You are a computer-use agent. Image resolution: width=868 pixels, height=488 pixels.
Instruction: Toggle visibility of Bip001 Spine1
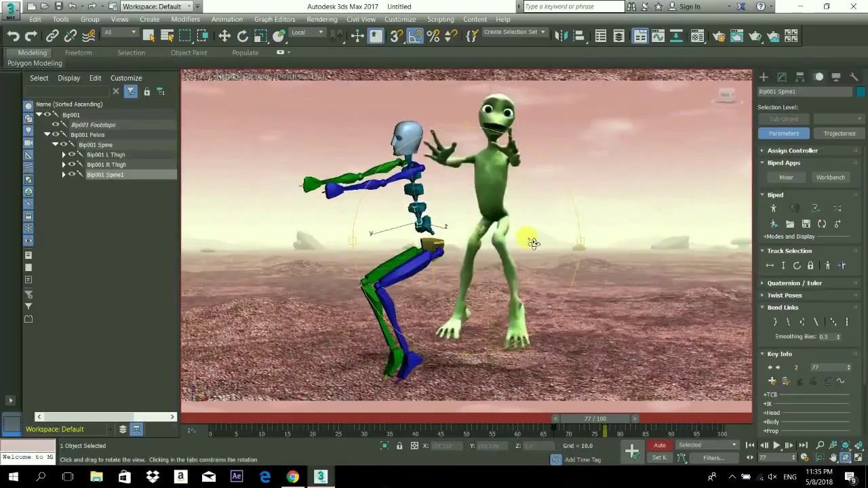(72, 175)
